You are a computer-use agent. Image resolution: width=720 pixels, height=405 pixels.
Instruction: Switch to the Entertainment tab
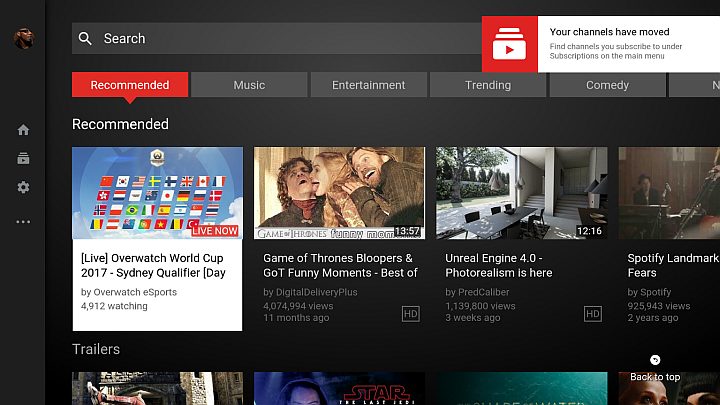(368, 85)
